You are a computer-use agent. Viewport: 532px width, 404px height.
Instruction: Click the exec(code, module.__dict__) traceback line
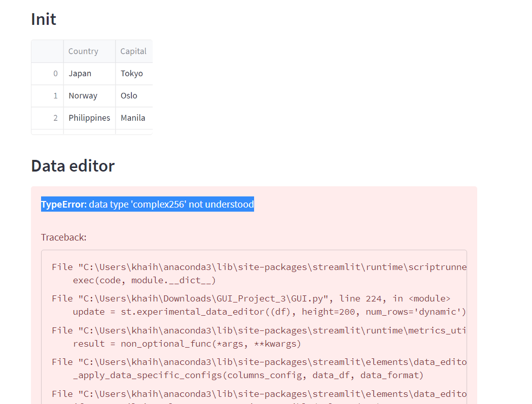pos(145,280)
